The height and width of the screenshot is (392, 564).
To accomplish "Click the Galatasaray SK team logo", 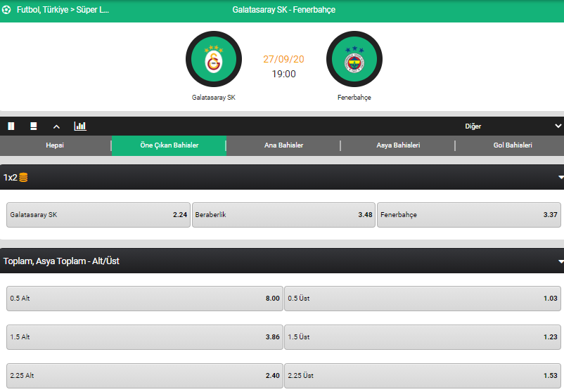I will pos(214,59).
